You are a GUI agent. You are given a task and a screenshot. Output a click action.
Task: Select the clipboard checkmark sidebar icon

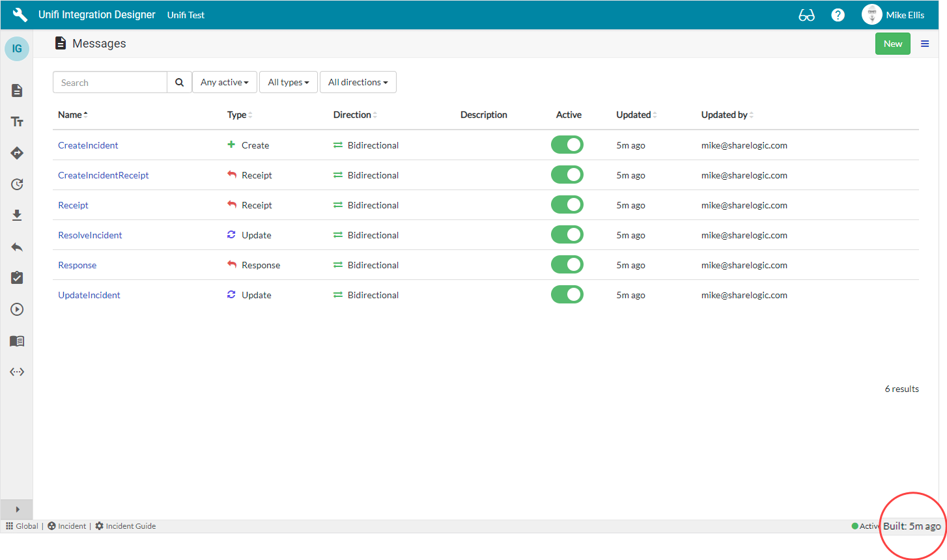(17, 278)
